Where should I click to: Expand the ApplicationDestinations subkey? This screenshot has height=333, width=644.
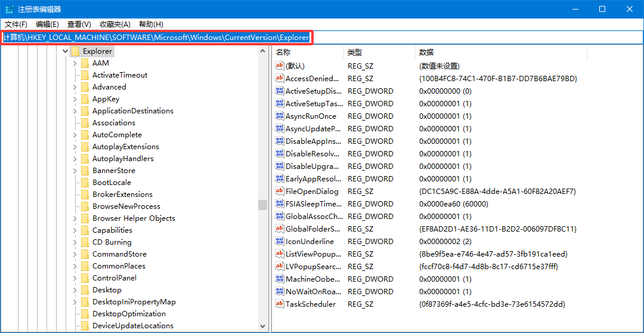(75, 111)
